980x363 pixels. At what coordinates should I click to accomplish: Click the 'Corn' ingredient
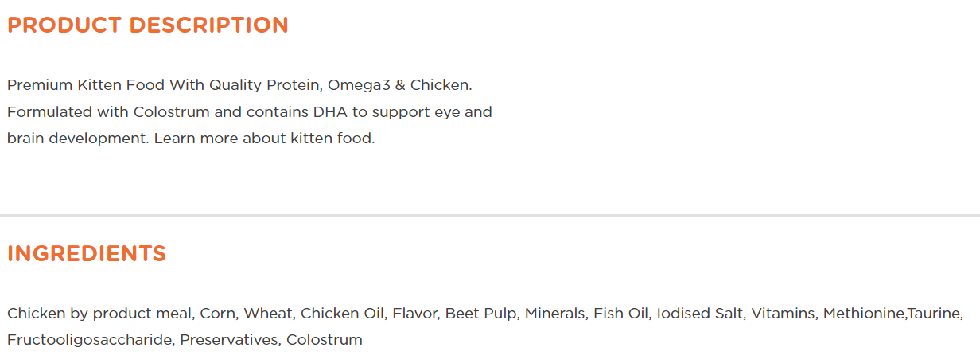point(217,313)
